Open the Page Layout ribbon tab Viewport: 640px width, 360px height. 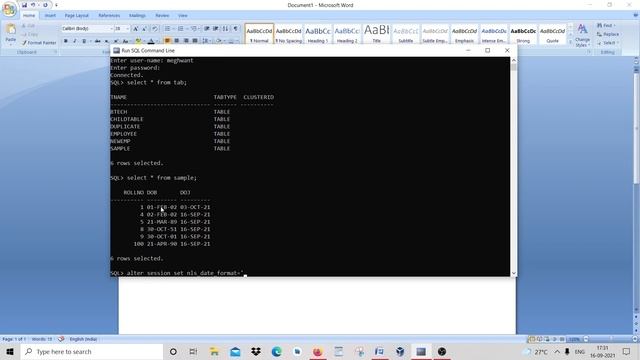click(x=76, y=16)
